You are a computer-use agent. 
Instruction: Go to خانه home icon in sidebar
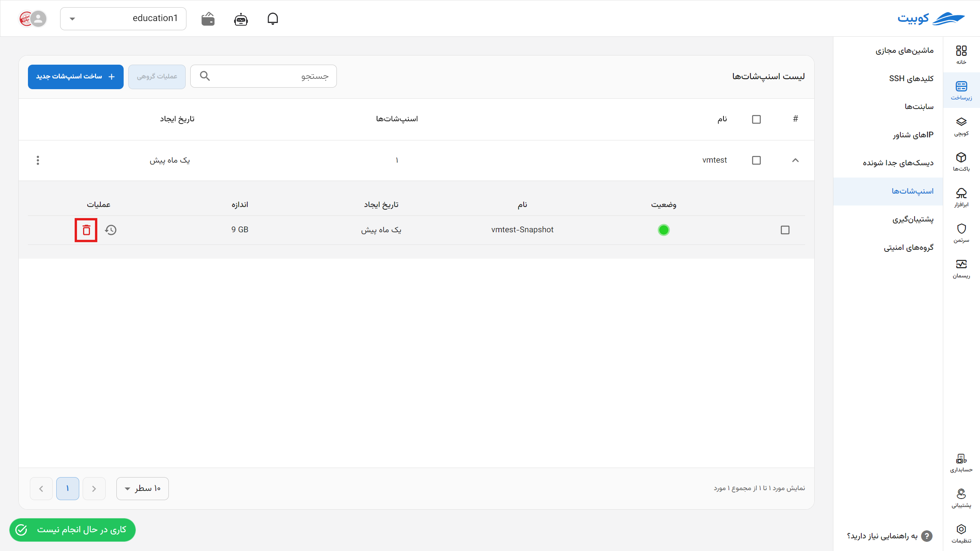pyautogui.click(x=961, y=55)
